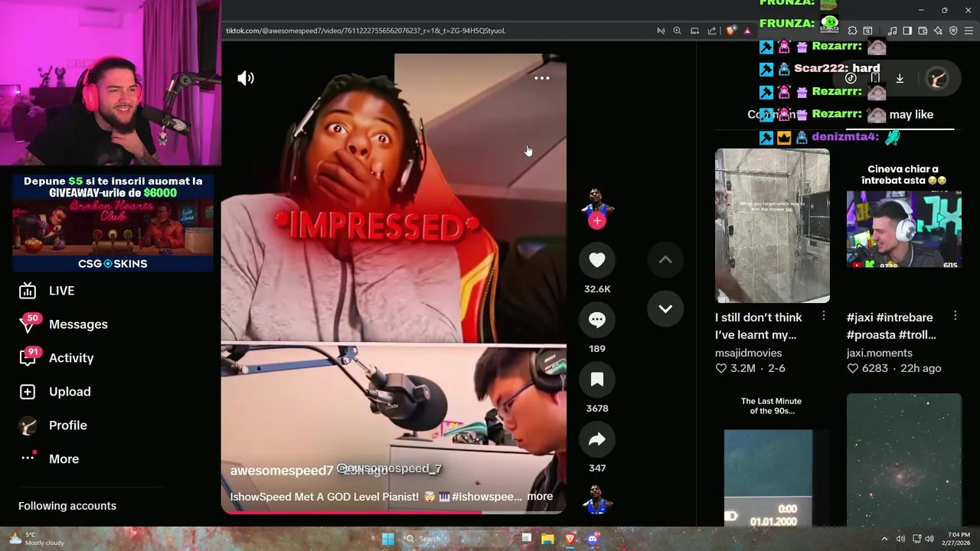
Task: Follow the creator with the red plus button
Action: [597, 221]
